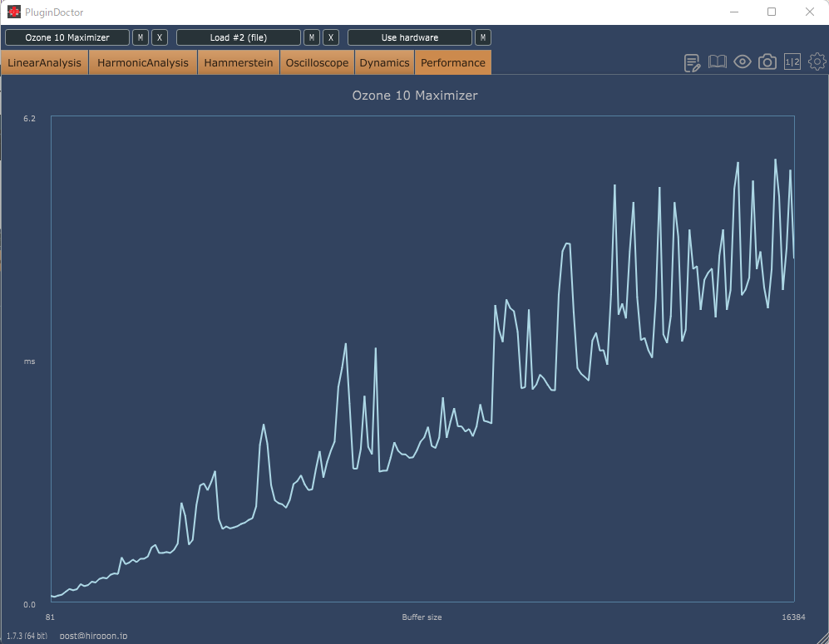Viewport: 829px width, 644px height.
Task: Open settings via the gear icon
Action: point(817,61)
